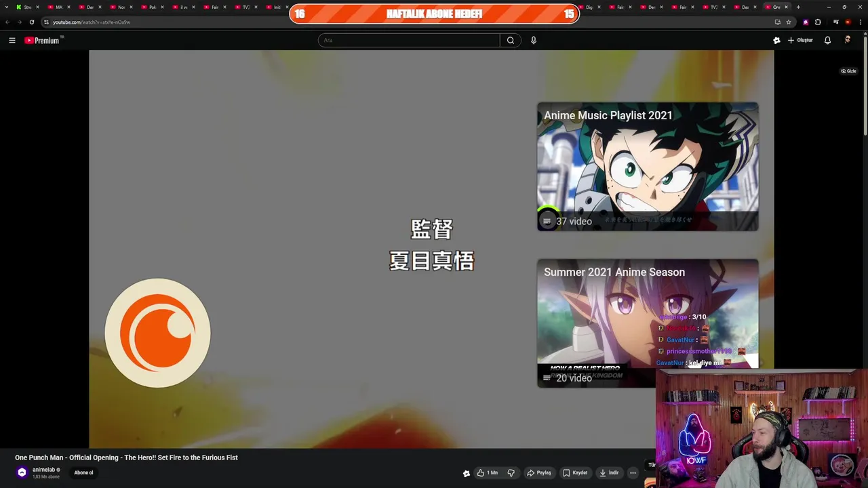Like the video with thumbs up
Image resolution: width=868 pixels, height=488 pixels.
coord(488,472)
